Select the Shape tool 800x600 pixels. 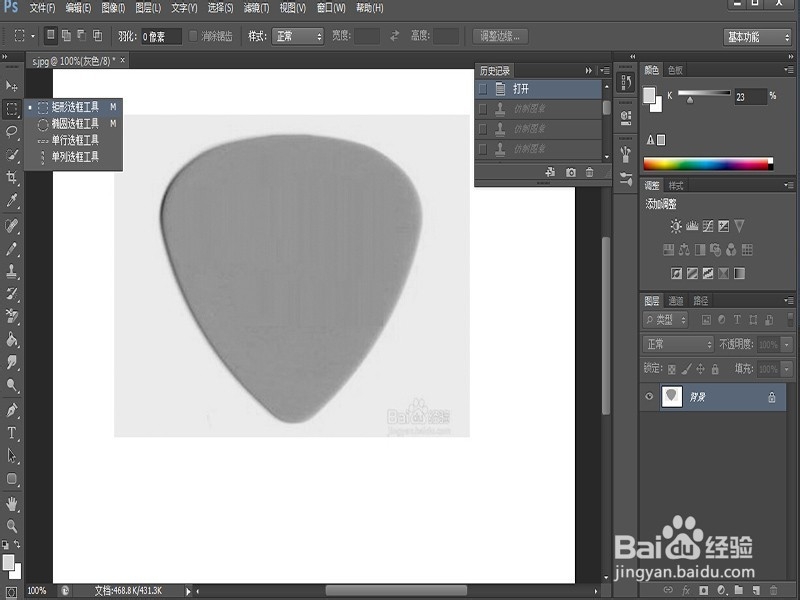pyautogui.click(x=12, y=479)
